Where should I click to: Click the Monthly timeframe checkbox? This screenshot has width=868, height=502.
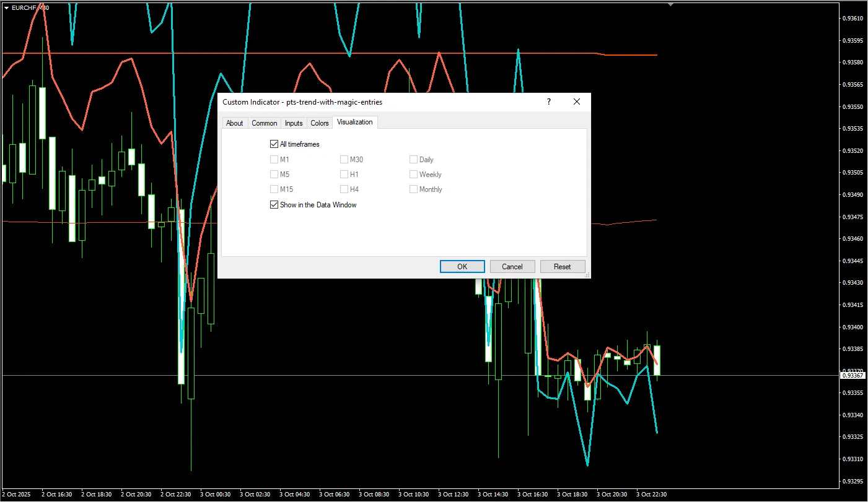[x=413, y=189]
